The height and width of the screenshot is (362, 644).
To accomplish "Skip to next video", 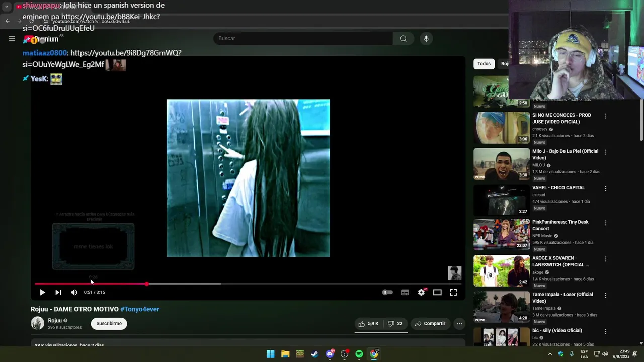I will coord(58,292).
